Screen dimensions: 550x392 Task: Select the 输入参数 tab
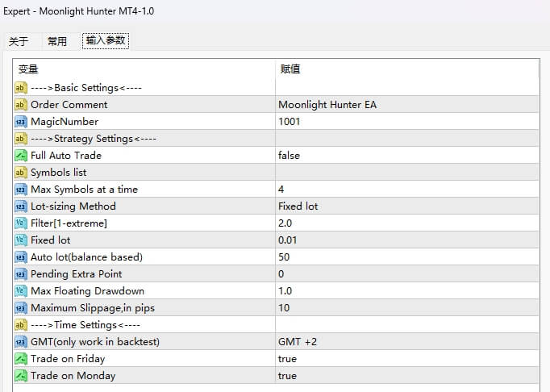point(106,40)
